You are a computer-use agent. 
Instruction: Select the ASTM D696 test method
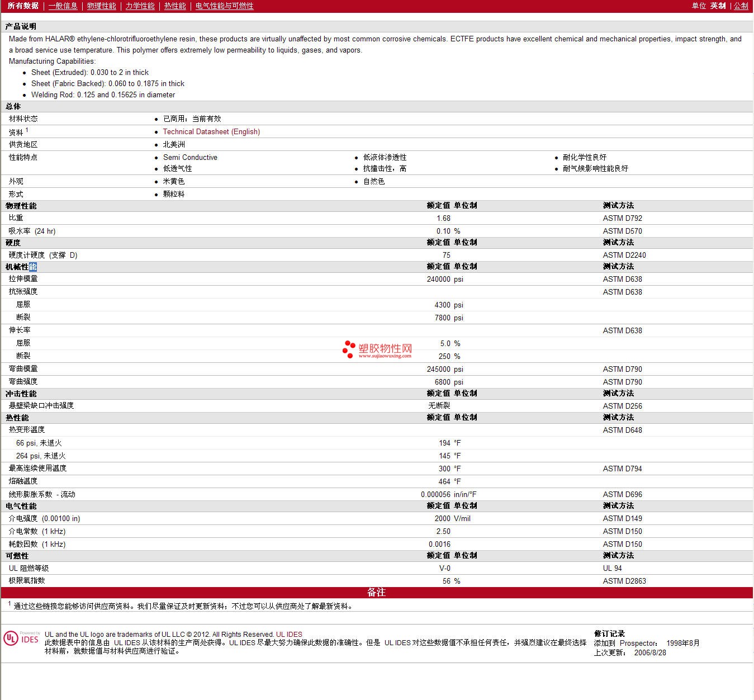[x=622, y=494]
